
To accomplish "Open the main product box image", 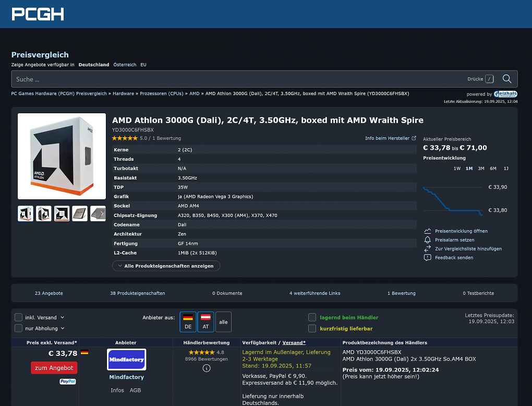I will (x=62, y=156).
